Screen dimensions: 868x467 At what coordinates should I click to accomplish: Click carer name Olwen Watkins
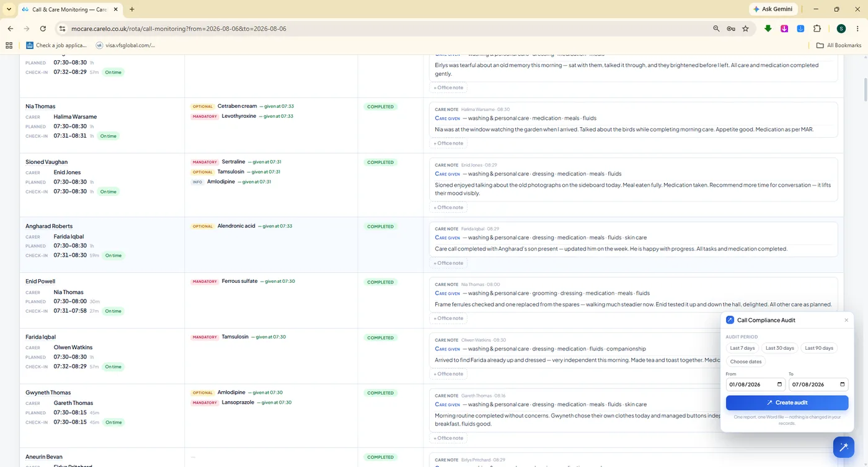pos(73,347)
